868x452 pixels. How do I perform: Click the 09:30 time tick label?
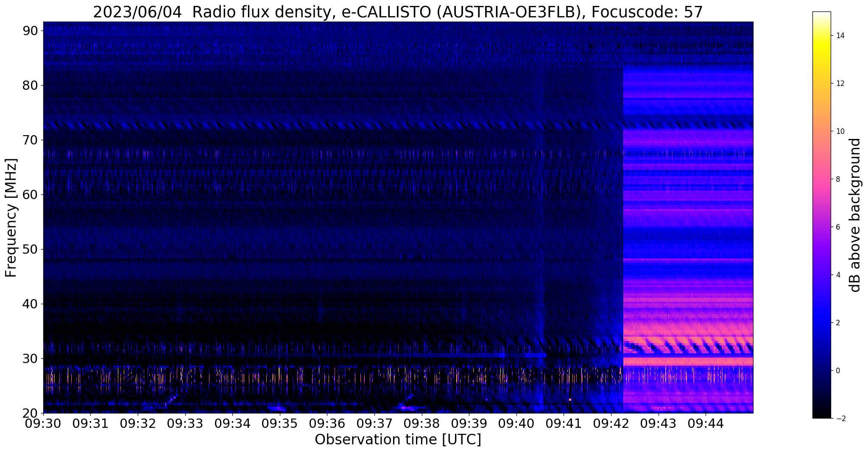[44, 424]
